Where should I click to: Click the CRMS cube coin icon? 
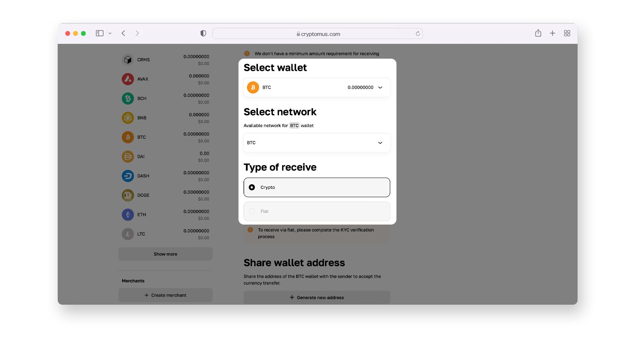tap(127, 60)
